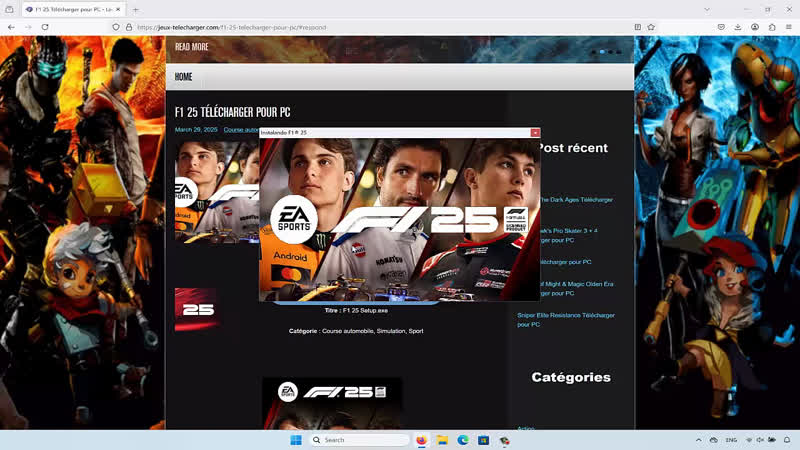The image size is (800, 450).
Task: Open the March 29, 2025 date link
Action: tap(196, 130)
